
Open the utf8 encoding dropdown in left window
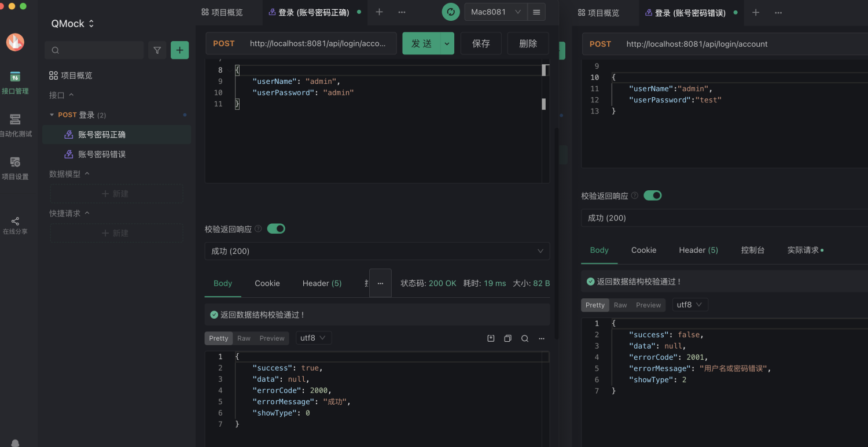coord(314,338)
